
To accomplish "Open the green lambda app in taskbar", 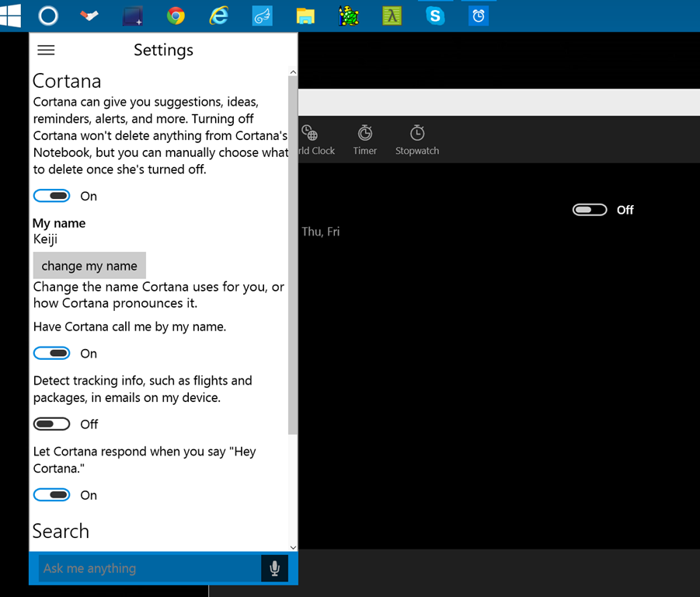I will 392,16.
